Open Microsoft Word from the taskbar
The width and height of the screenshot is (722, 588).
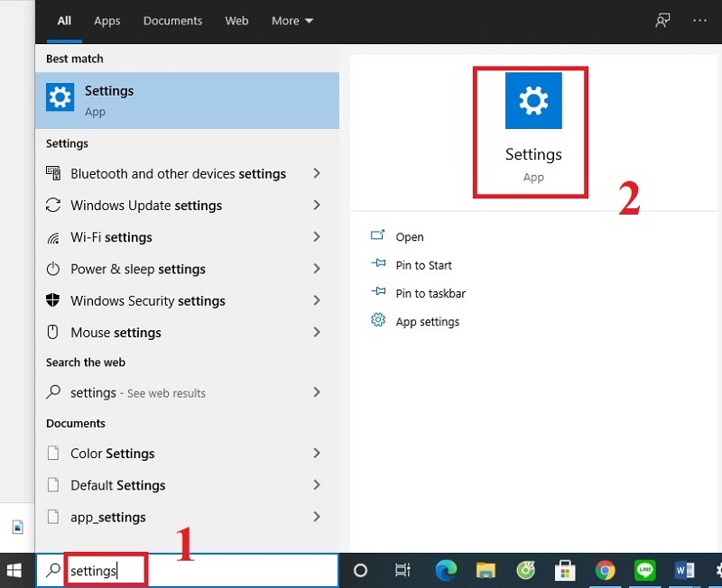click(684, 570)
